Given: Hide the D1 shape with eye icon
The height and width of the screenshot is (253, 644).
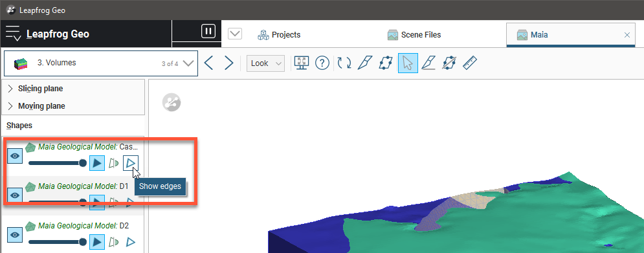Looking at the screenshot, I should point(15,195).
